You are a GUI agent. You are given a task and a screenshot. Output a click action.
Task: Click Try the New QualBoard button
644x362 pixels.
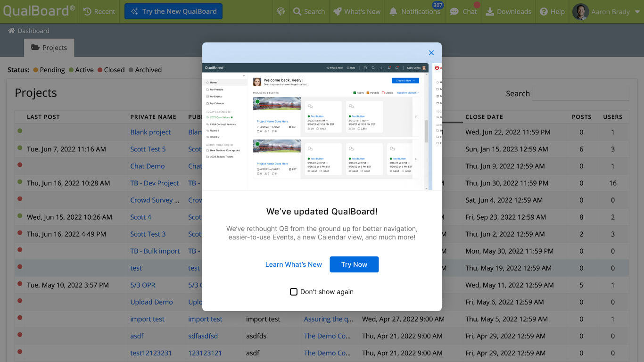coord(173,11)
